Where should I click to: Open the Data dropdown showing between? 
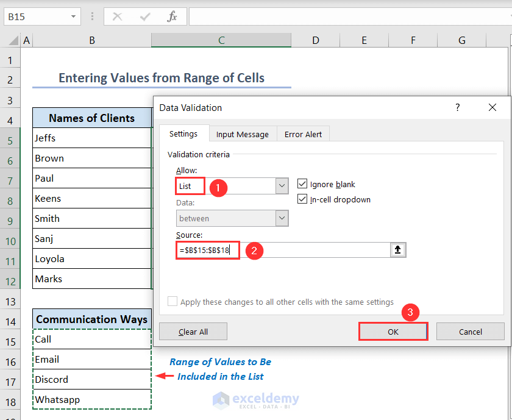282,218
